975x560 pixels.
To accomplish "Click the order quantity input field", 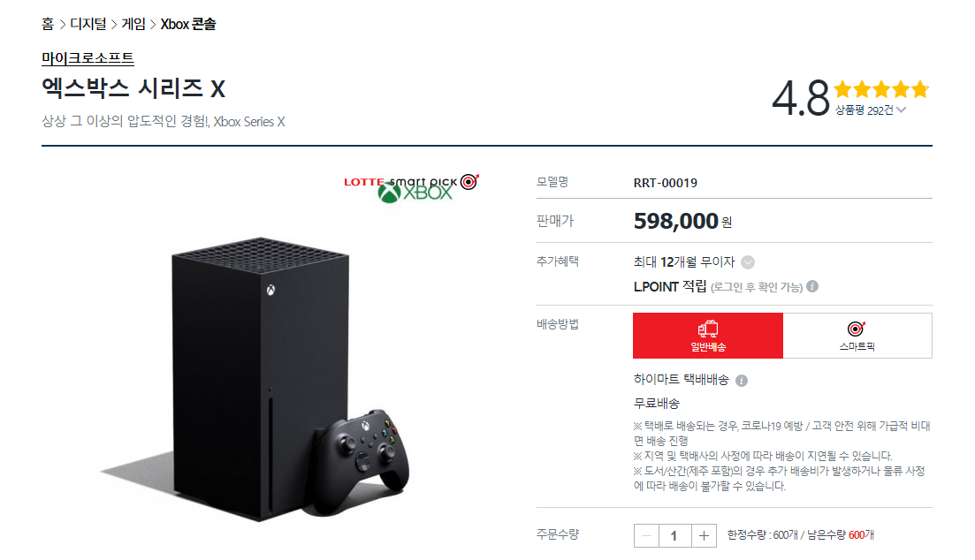I will click(x=675, y=536).
